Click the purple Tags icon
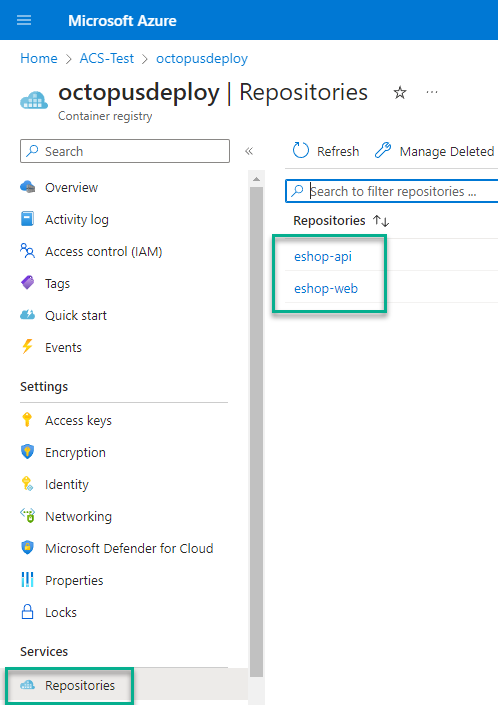 (27, 283)
